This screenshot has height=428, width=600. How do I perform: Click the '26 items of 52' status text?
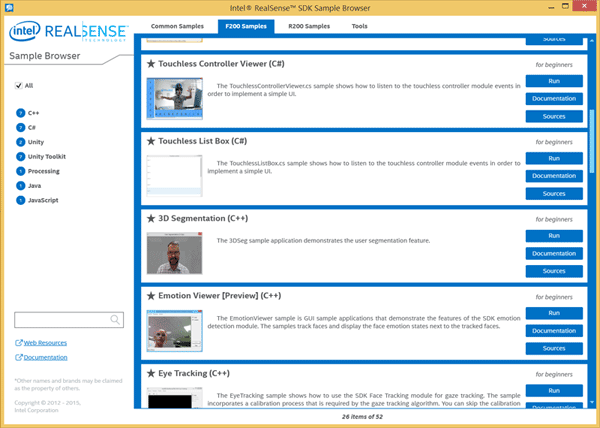(362, 417)
